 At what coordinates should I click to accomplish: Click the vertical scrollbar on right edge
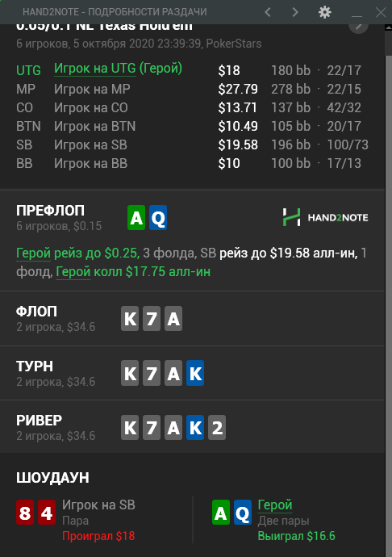click(389, 291)
